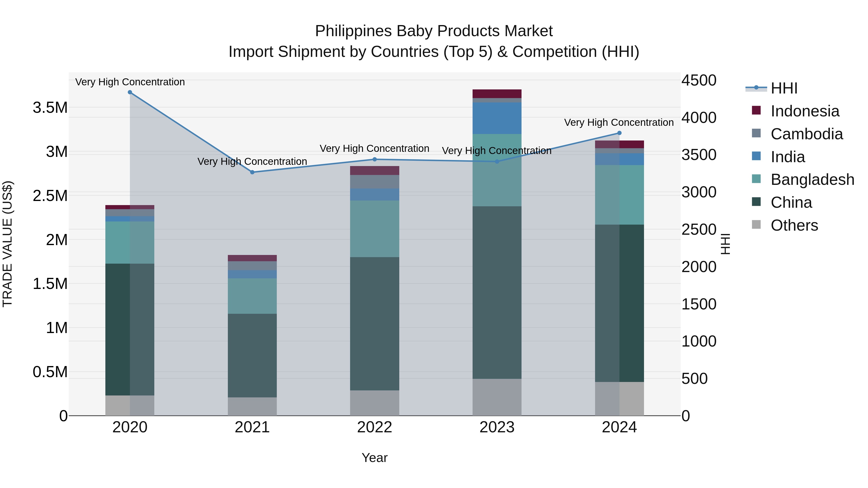Click the 2022 HHI data point
This screenshot has height=488, width=868.
pyautogui.click(x=374, y=159)
